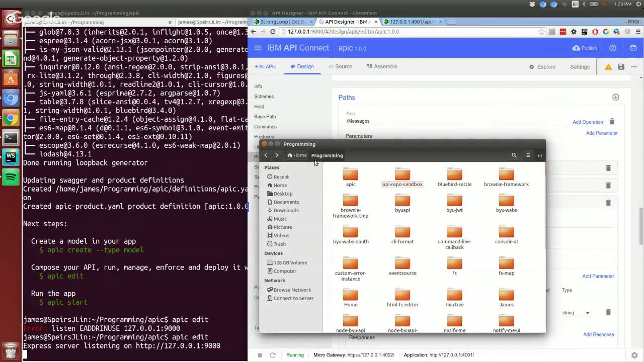The height and width of the screenshot is (362, 644).
Task: Restart the application with the refresh icon
Action: [272, 355]
